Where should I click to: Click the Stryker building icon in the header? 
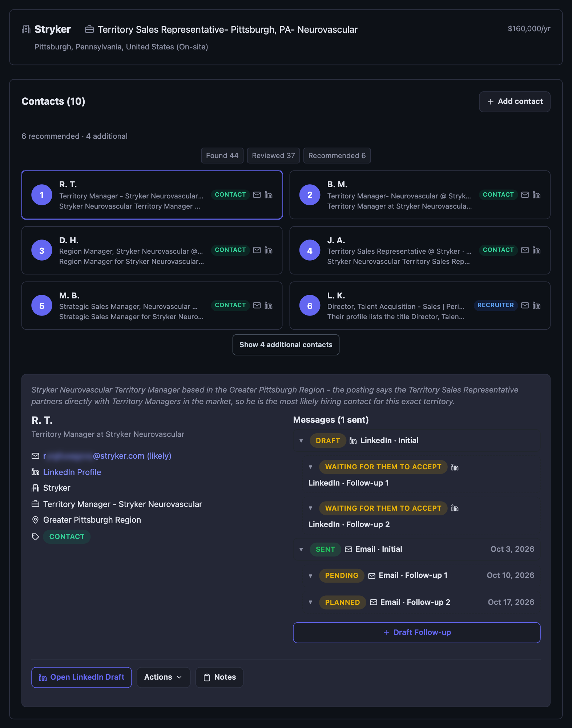(26, 29)
